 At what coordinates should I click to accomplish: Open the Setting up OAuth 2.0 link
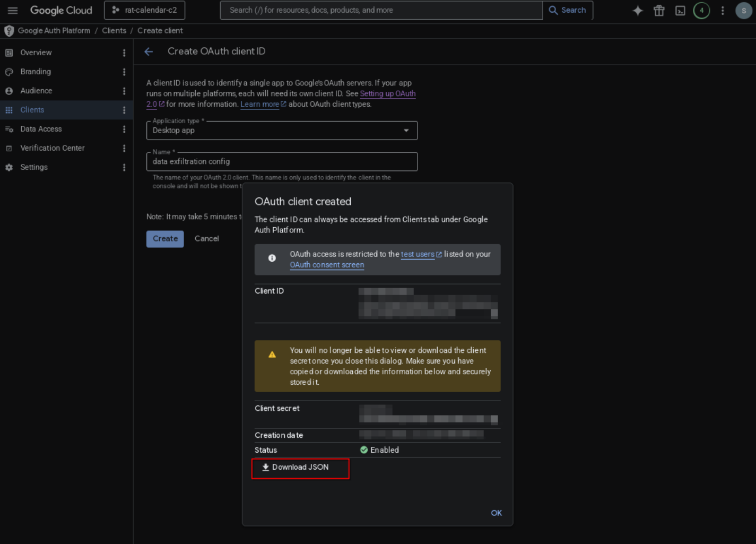pos(388,93)
